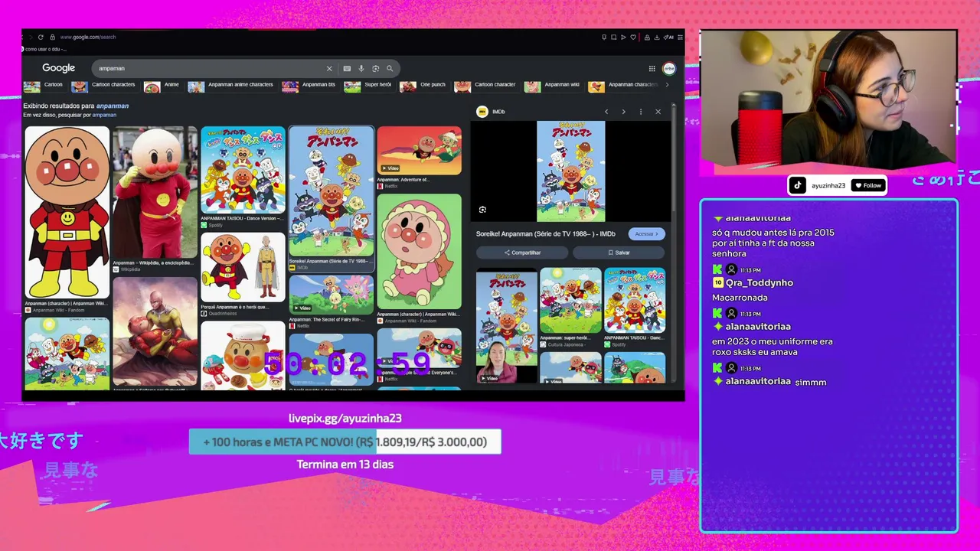Open the Soreike! Anpanman IMDb title link

click(546, 234)
